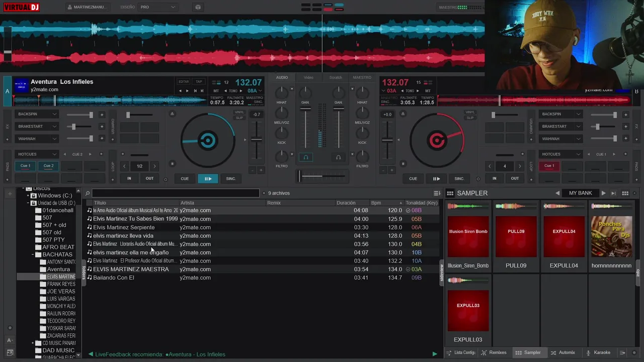Toggle MT master tempo on deck B

click(428, 91)
